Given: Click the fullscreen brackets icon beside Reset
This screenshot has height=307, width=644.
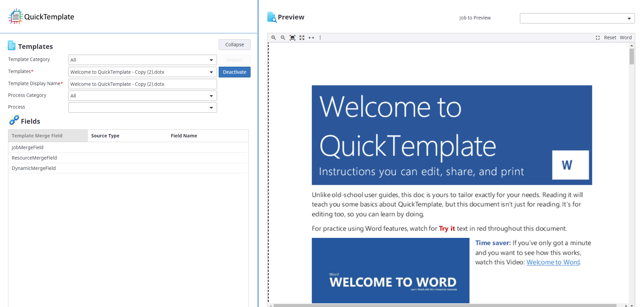Looking at the screenshot, I should (x=598, y=38).
